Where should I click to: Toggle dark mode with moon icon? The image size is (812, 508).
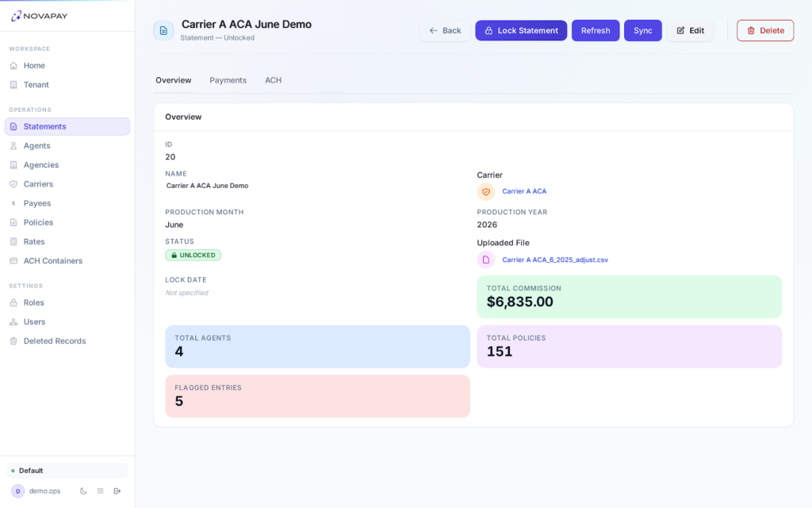click(x=83, y=491)
